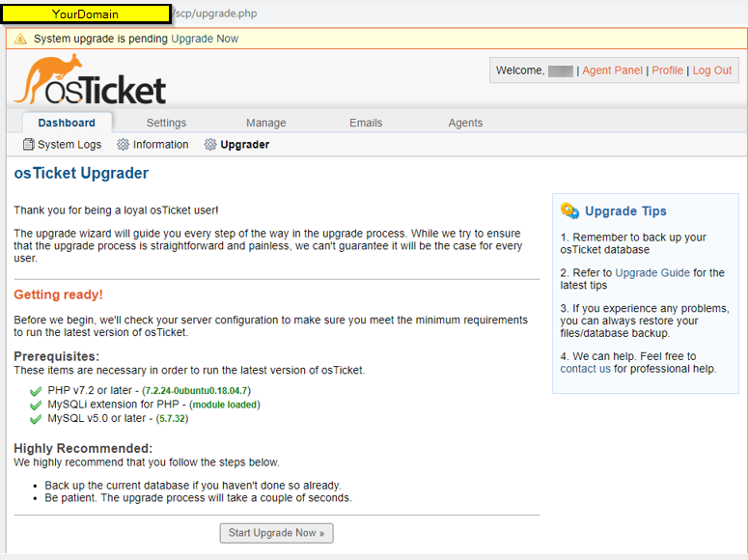Click the contact us link

pos(585,369)
